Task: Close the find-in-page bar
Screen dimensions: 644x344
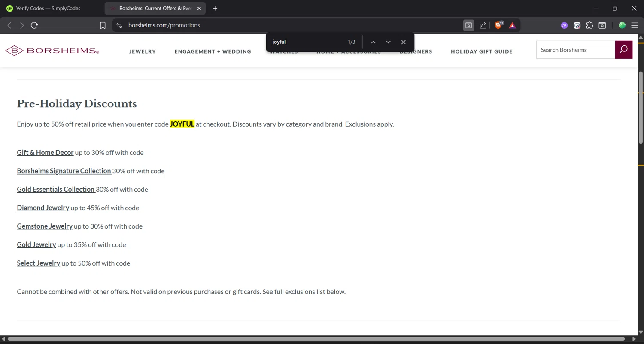Action: [403, 42]
